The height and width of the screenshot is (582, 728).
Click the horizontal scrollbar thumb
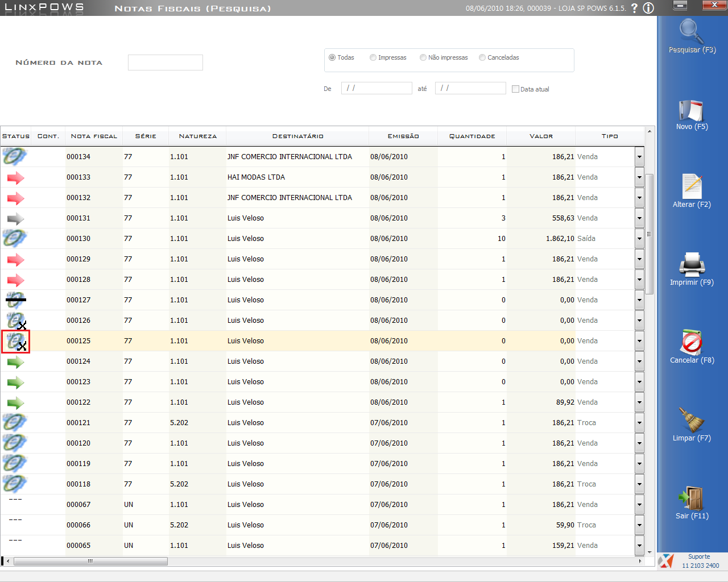tap(90, 562)
